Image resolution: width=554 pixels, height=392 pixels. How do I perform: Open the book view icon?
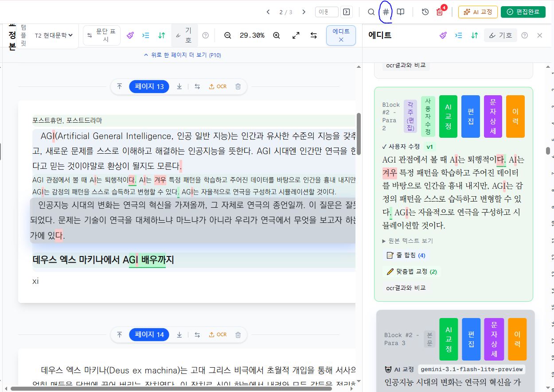401,12
